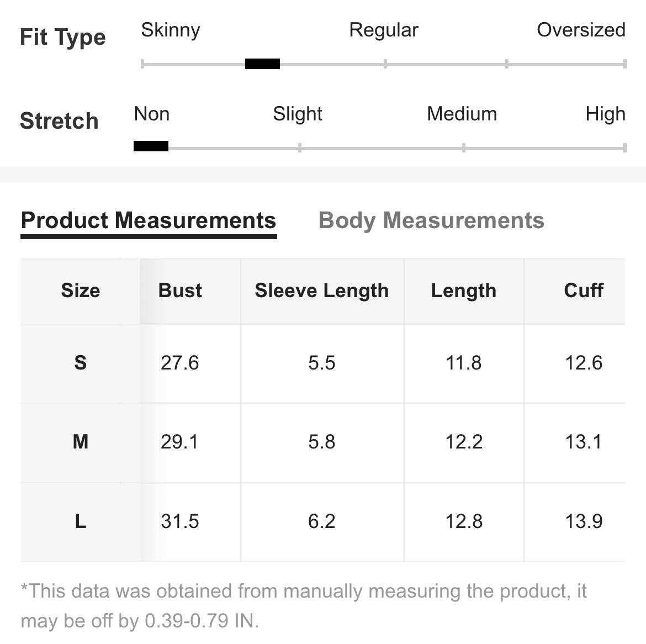Click the Medium stretch label

point(462,114)
